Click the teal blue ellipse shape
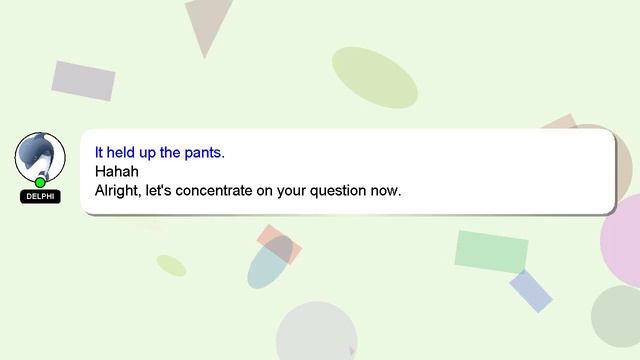 [x=269, y=263]
